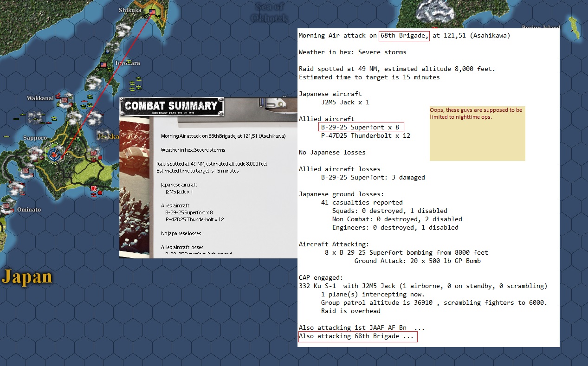This screenshot has width=588, height=366.
Task: Click the black square unit marker beside Toyohara flag
Action: [98, 69]
